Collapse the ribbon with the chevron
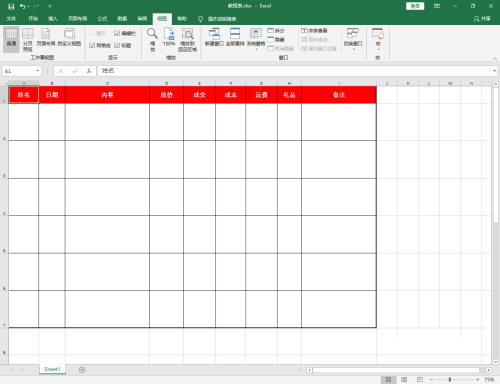The image size is (500, 384). pyautogui.click(x=495, y=58)
